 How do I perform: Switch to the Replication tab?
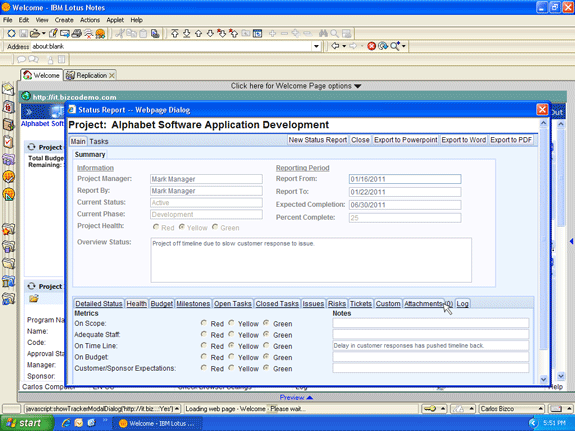click(90, 76)
